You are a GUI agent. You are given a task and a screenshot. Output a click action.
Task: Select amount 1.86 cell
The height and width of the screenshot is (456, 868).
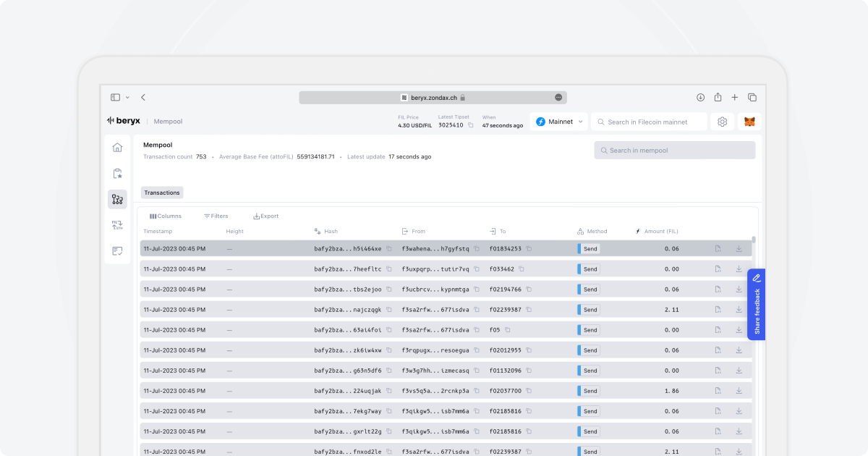672,390
